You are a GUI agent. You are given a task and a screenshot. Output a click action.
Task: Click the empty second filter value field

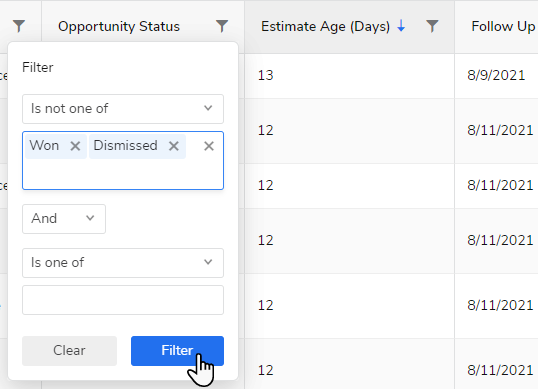pyautogui.click(x=123, y=300)
